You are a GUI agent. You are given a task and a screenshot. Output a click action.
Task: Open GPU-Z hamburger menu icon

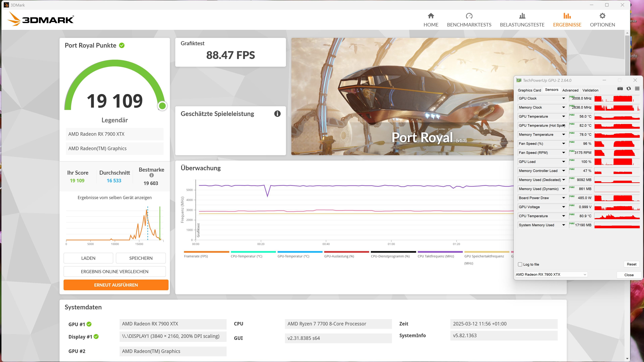pos(637,89)
